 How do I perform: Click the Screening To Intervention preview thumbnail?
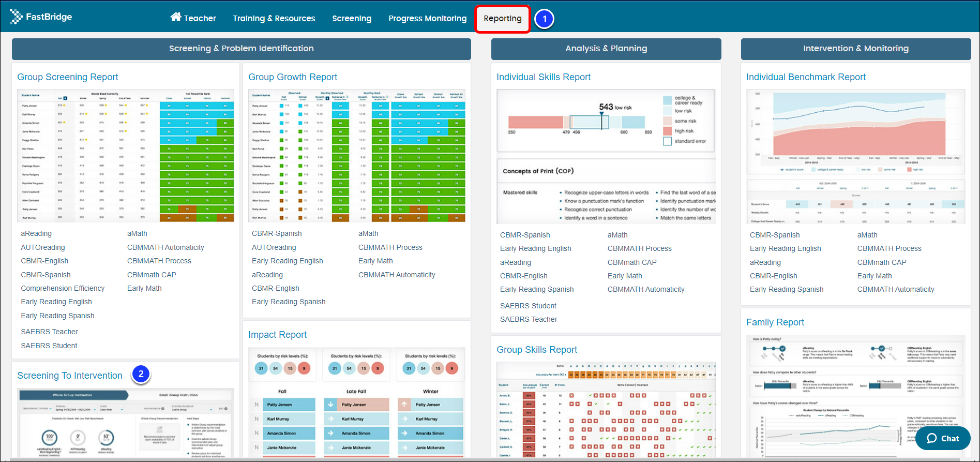point(126,423)
